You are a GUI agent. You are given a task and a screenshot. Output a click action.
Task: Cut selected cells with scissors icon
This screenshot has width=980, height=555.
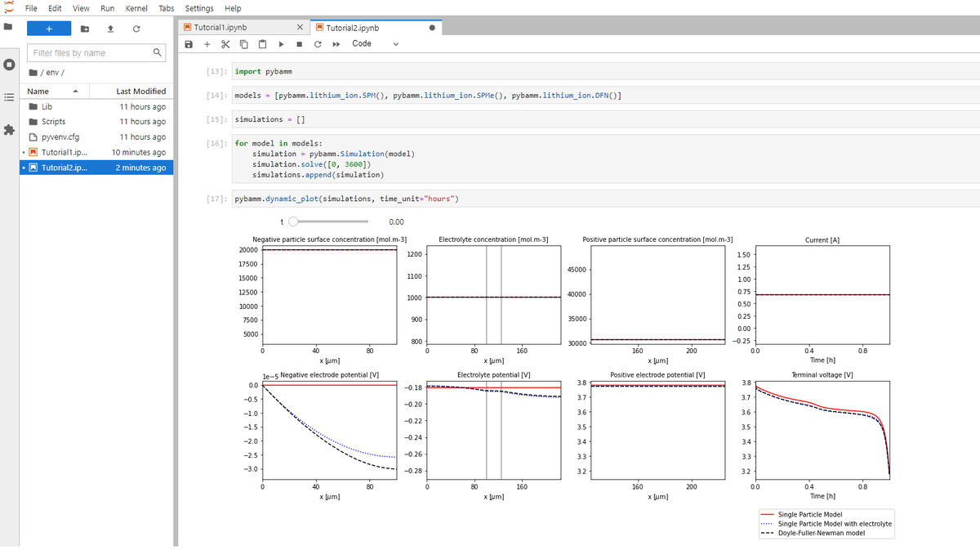point(225,44)
